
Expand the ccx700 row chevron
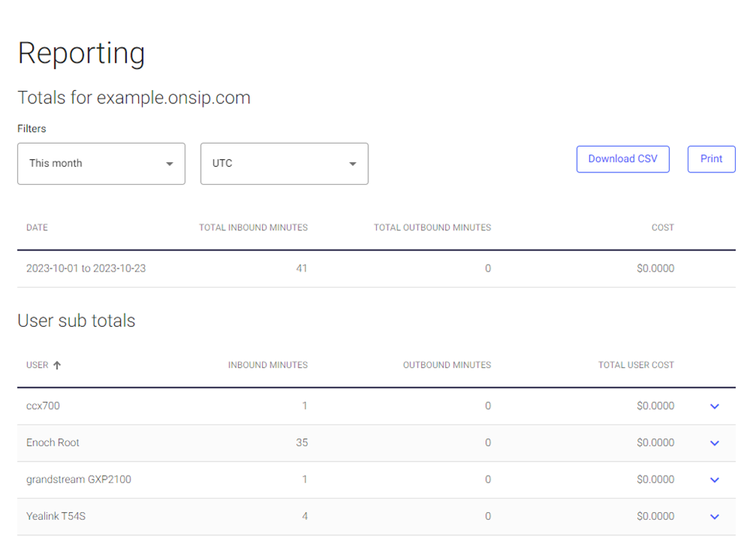[x=715, y=407]
